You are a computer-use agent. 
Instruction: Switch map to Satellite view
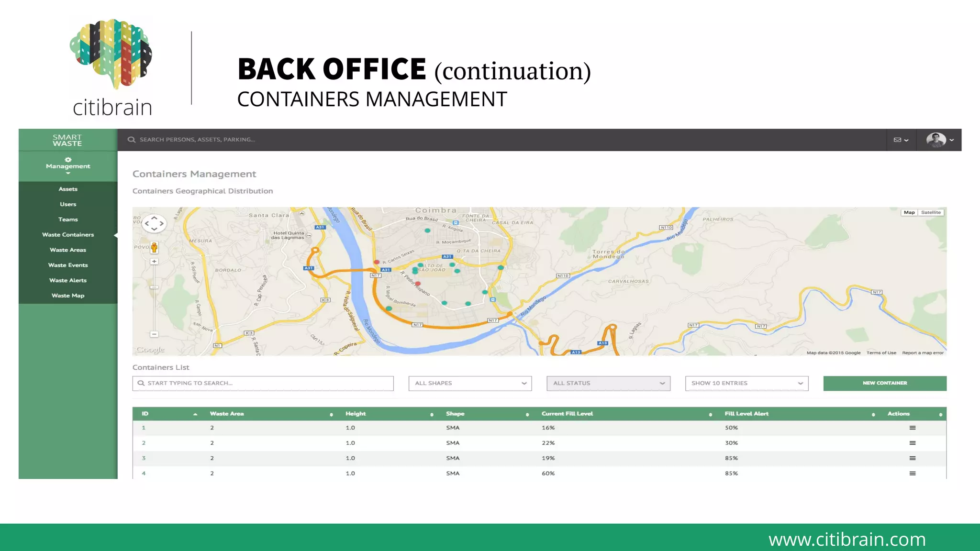pos(931,212)
